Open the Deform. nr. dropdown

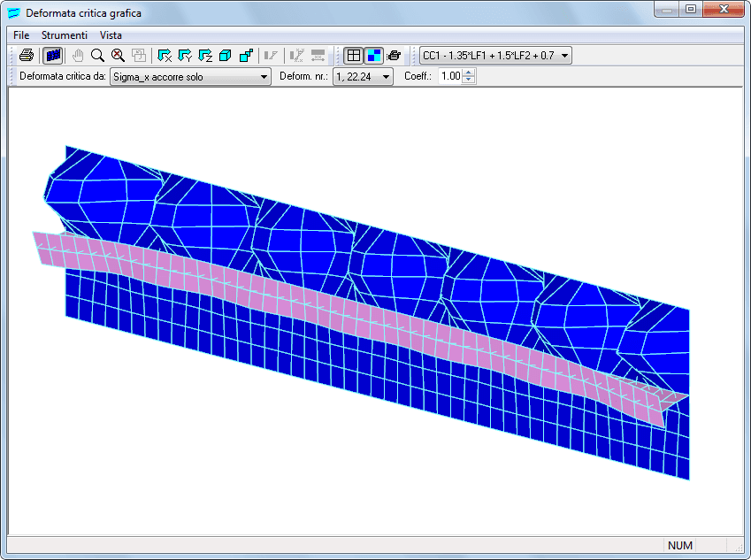(x=363, y=77)
